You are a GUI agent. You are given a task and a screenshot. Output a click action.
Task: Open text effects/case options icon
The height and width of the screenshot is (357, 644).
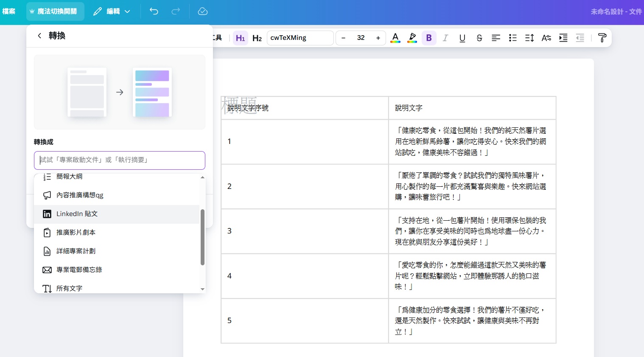[x=546, y=38]
